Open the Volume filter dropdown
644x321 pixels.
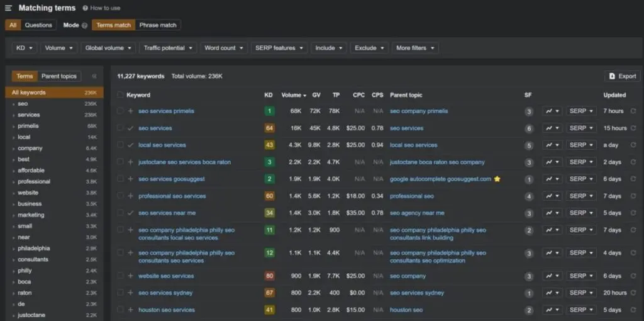pyautogui.click(x=59, y=48)
